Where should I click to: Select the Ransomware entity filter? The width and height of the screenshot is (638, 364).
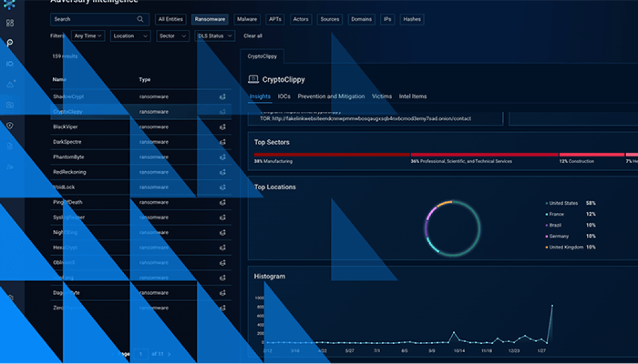coord(210,19)
